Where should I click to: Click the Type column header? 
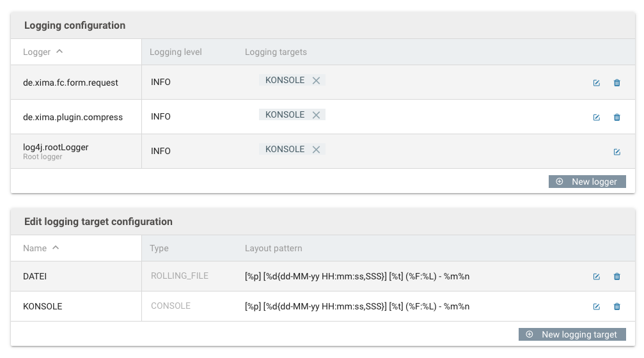[159, 249]
